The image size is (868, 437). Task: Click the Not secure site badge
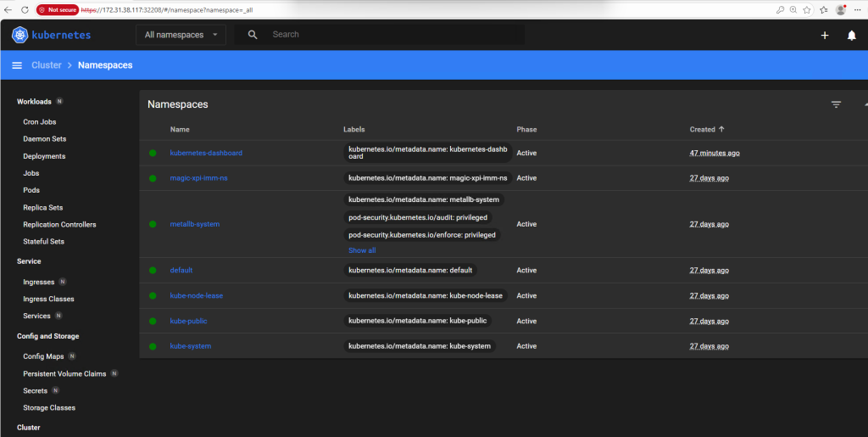pyautogui.click(x=58, y=9)
